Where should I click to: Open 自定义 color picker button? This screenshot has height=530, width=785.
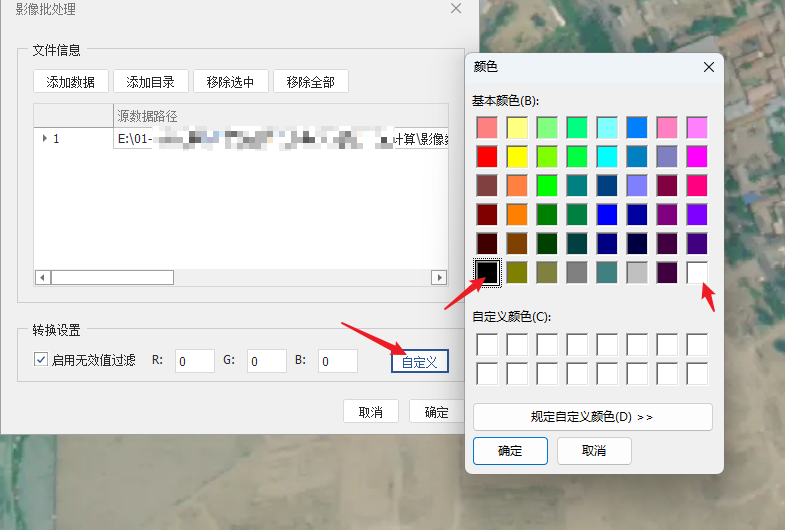point(419,361)
